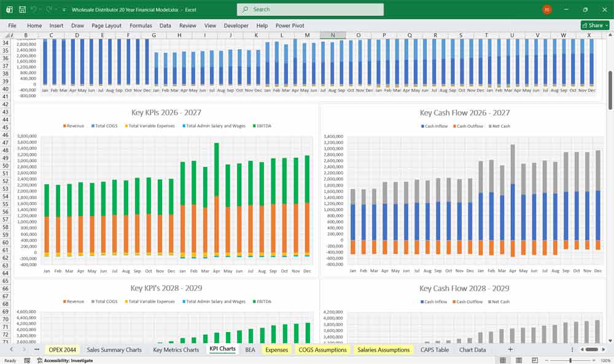Click the green Share button
Viewport: 614px width, 364px height.
pyautogui.click(x=594, y=25)
